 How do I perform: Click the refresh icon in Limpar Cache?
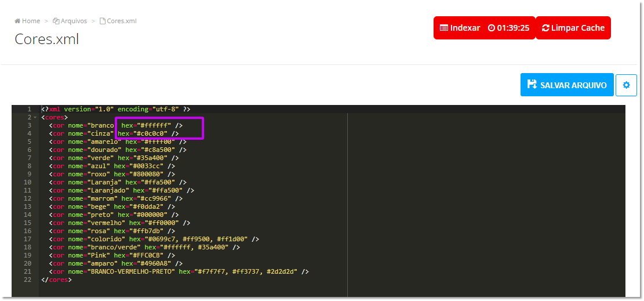(x=545, y=28)
